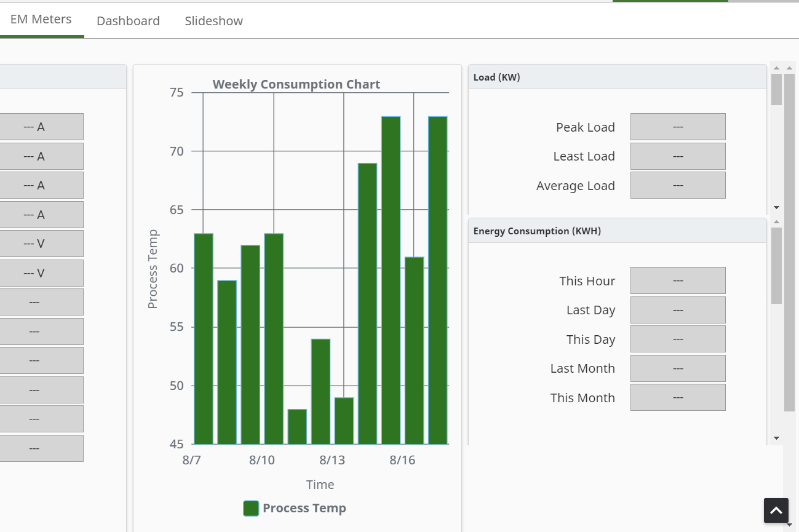Click the Load panel scrollbar thumb
799x532 pixels.
tap(776, 90)
